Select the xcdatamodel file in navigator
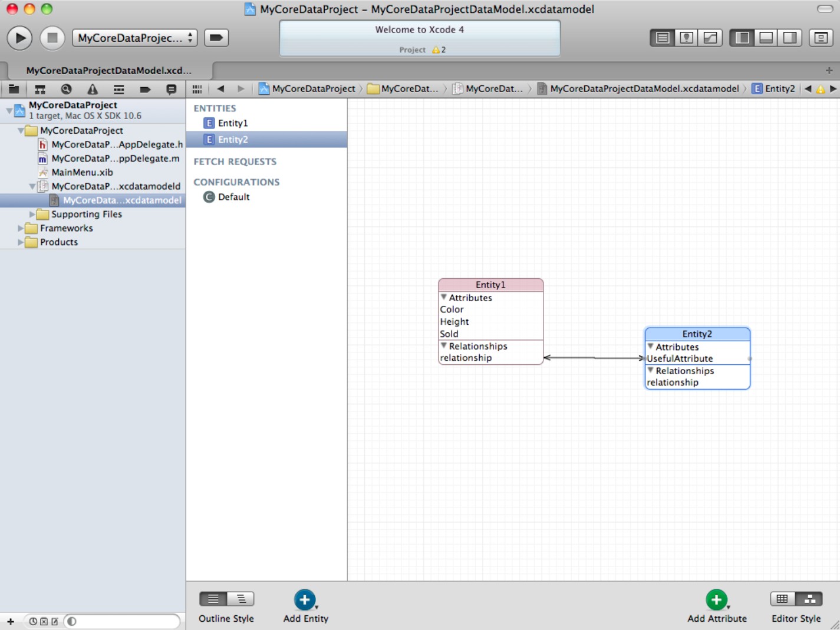Image resolution: width=840 pixels, height=630 pixels. [x=93, y=200]
